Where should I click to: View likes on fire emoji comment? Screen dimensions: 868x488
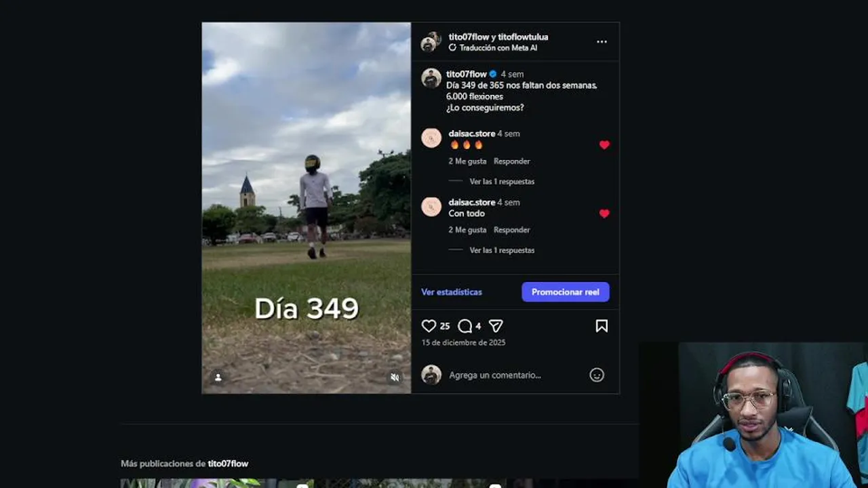467,161
